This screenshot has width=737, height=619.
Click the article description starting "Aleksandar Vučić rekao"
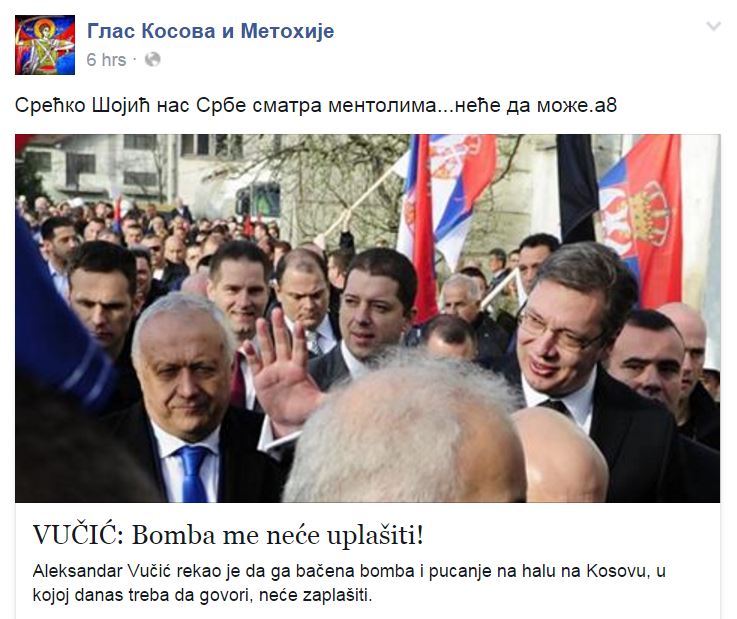tap(349, 583)
